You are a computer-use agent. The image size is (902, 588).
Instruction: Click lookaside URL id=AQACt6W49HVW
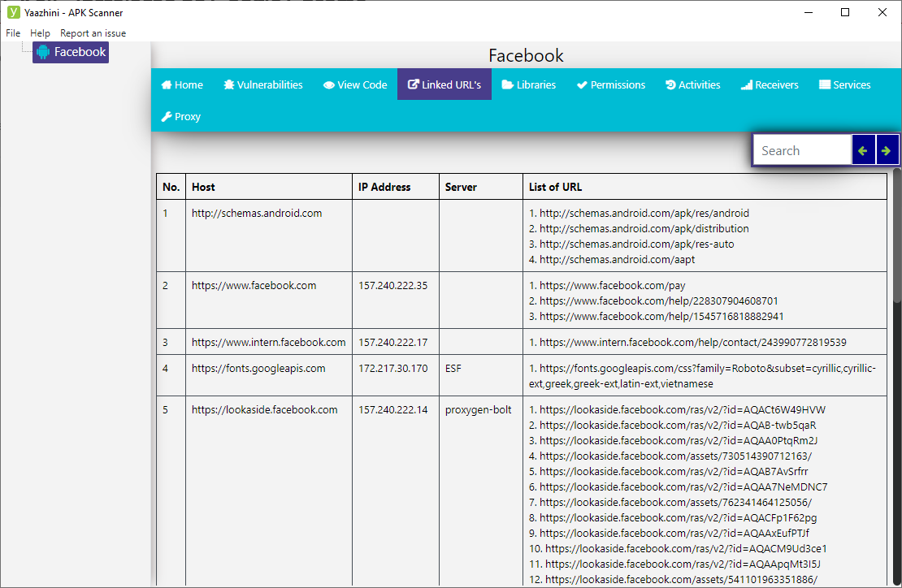click(x=683, y=410)
